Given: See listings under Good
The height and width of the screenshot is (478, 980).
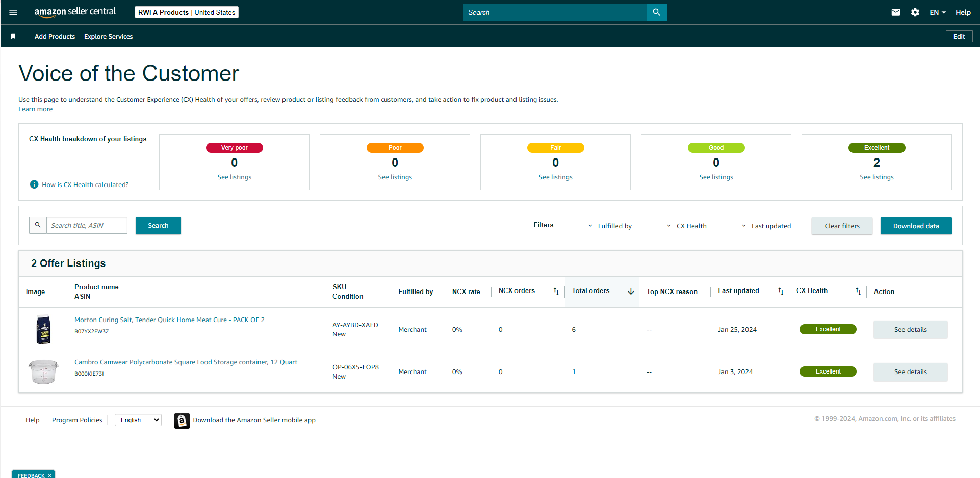Looking at the screenshot, I should (x=716, y=177).
